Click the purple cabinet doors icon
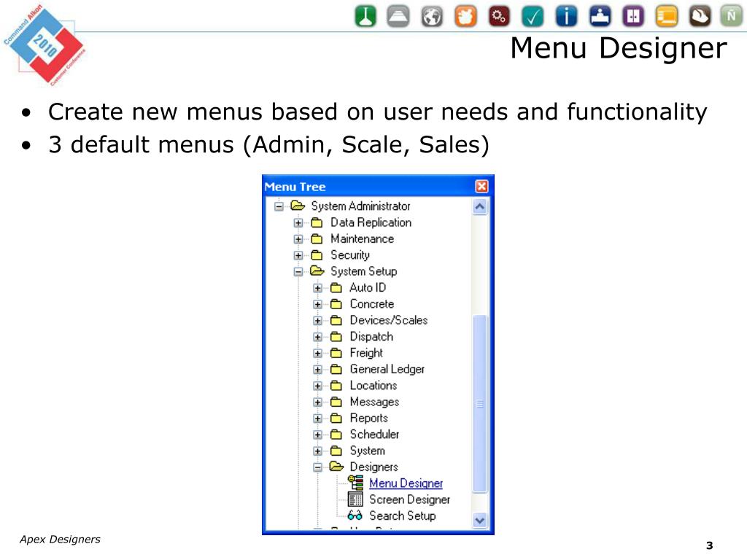Screen dimensions: 747x560 tap(633, 16)
